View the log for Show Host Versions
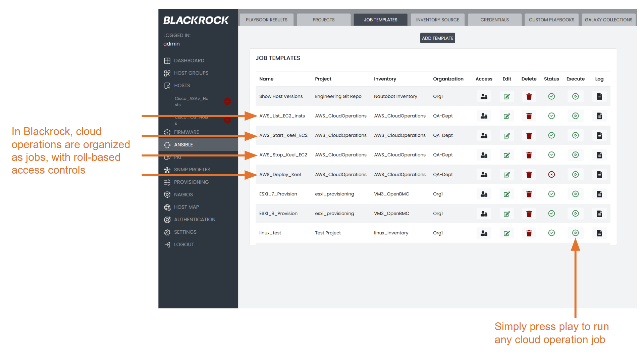 click(599, 96)
